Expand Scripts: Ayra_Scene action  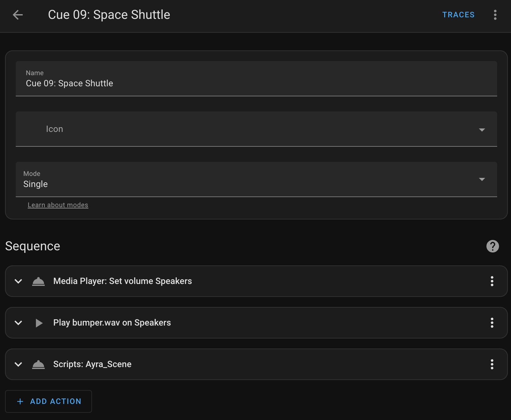coord(18,364)
